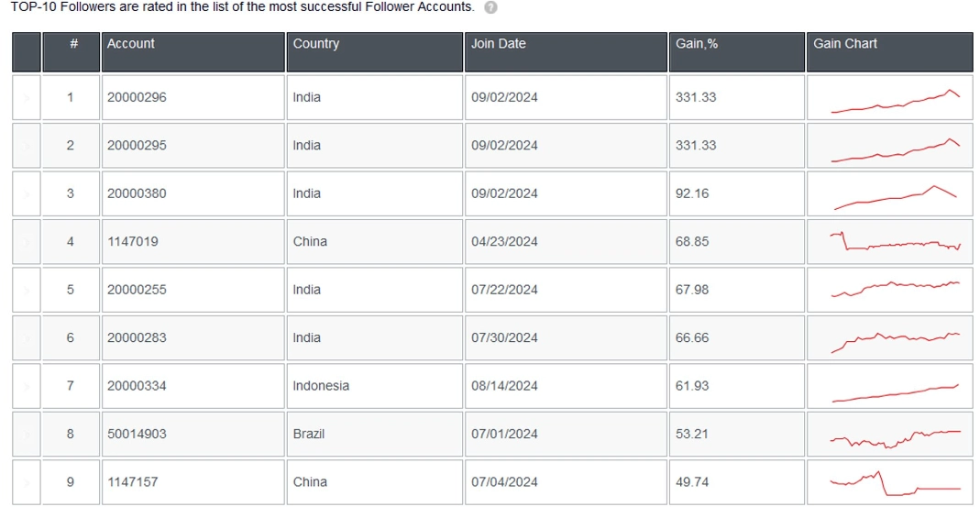The width and height of the screenshot is (980, 507).
Task: Click the help question mark icon
Action: point(491,8)
